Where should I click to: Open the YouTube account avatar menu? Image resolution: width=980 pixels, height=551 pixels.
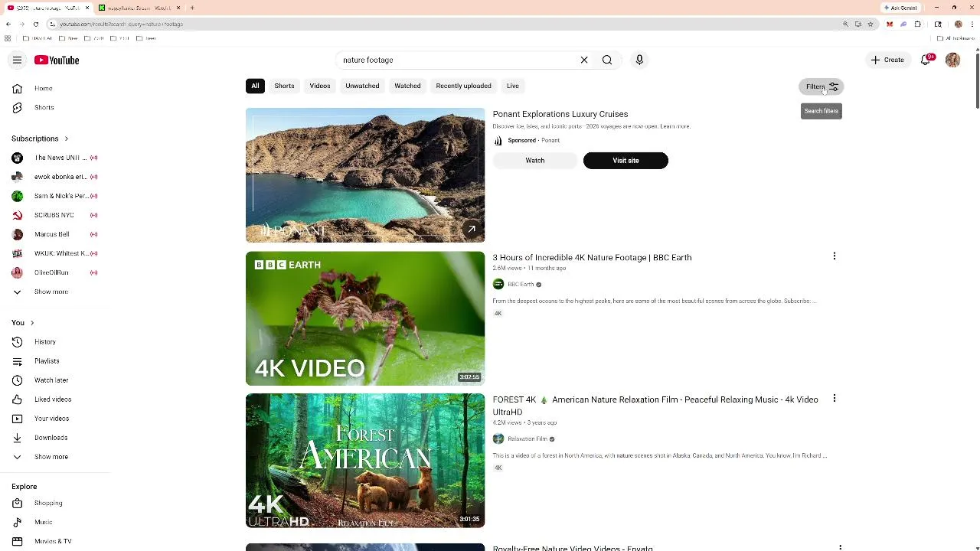(952, 60)
